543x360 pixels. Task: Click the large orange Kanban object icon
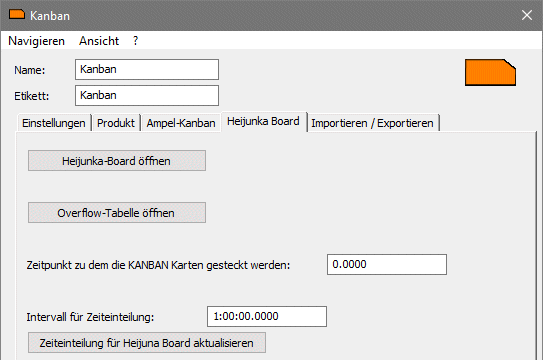490,72
